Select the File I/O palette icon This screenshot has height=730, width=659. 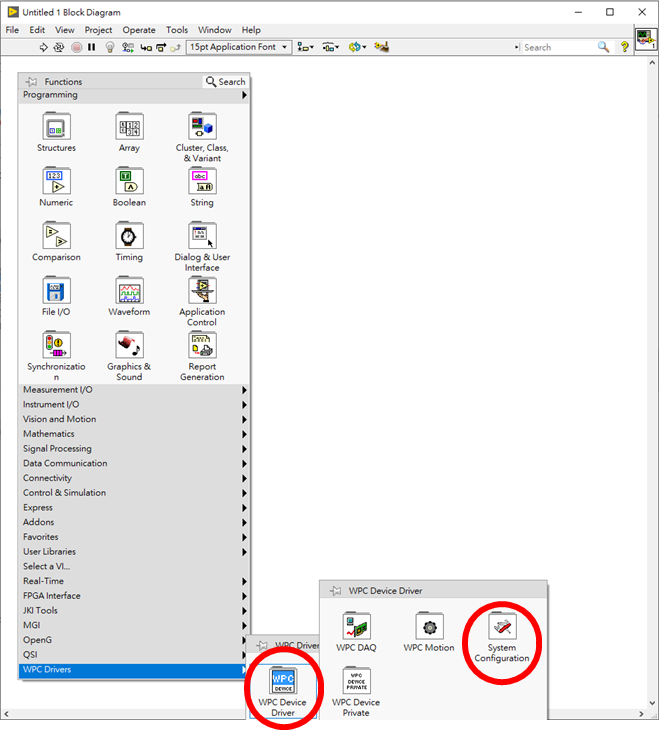56,292
